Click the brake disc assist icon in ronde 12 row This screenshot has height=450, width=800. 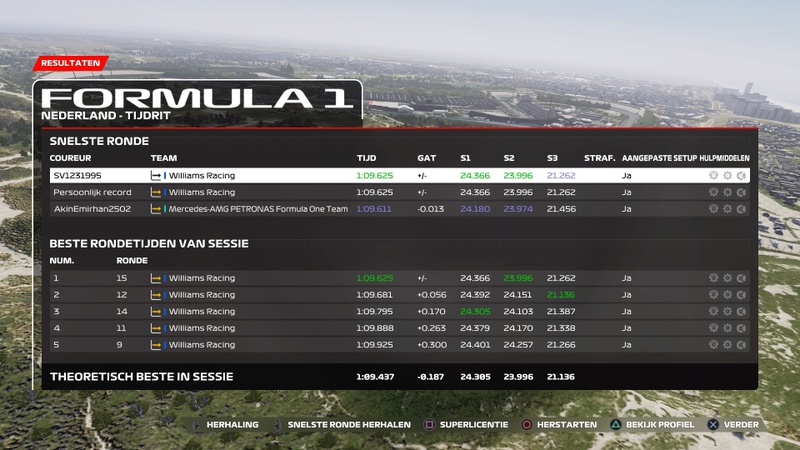coord(741,295)
